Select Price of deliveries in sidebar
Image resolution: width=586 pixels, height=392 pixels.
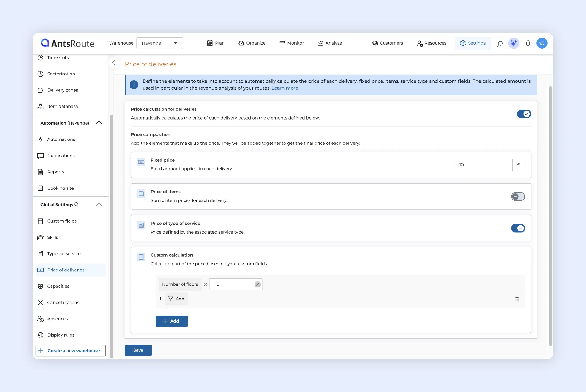point(71,270)
